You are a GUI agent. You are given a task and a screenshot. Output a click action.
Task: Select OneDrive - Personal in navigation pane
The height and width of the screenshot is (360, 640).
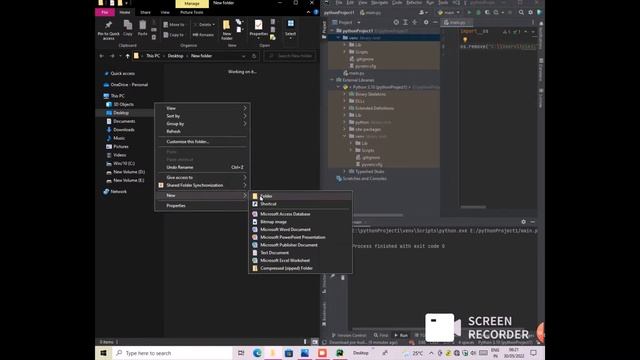[129, 84]
